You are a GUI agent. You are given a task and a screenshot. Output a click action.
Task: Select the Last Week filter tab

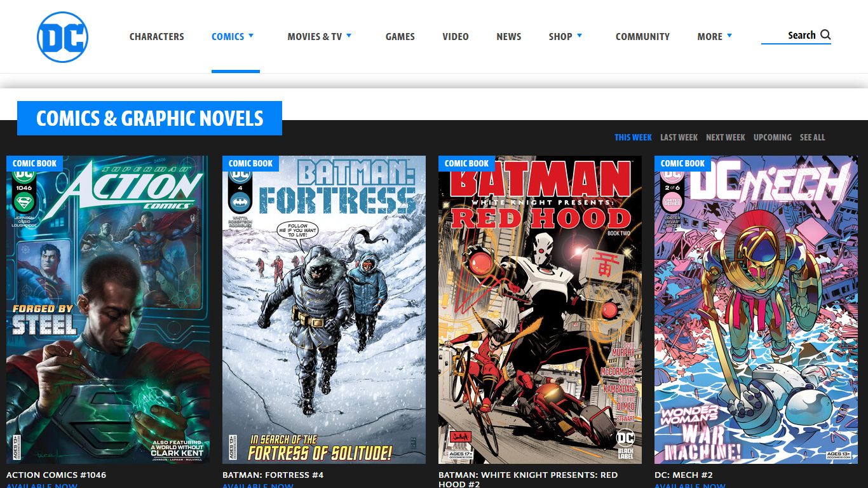[679, 137]
